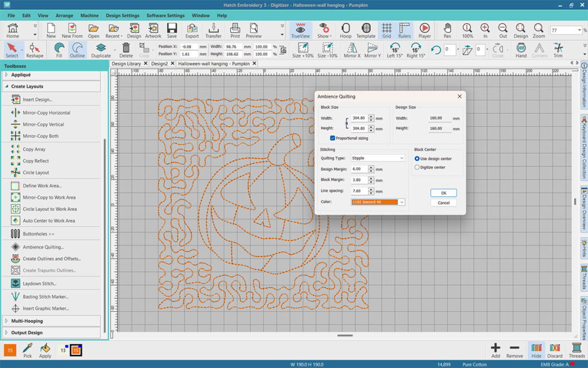Click Cancel in Ambience Quilting dialog
The image size is (588, 368).
(443, 203)
